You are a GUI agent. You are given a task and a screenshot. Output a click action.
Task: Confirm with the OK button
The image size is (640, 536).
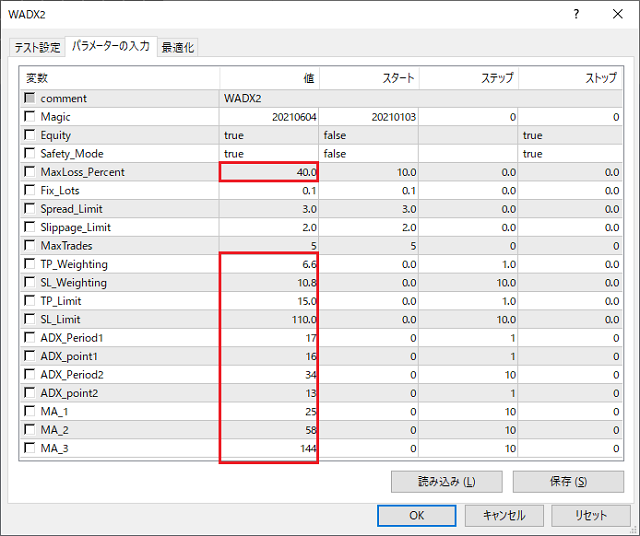point(416,516)
